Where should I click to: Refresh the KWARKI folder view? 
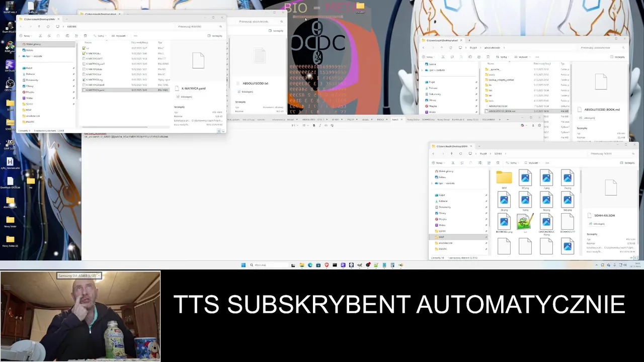(x=48, y=27)
